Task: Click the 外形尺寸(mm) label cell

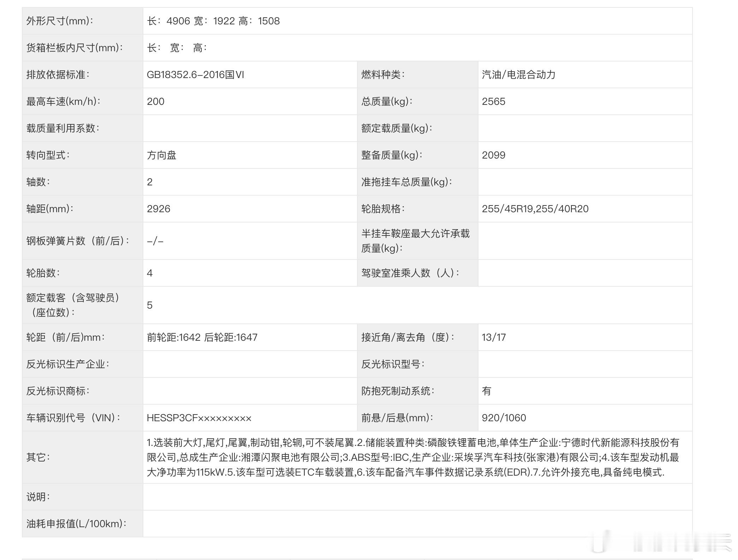Action: [60, 21]
